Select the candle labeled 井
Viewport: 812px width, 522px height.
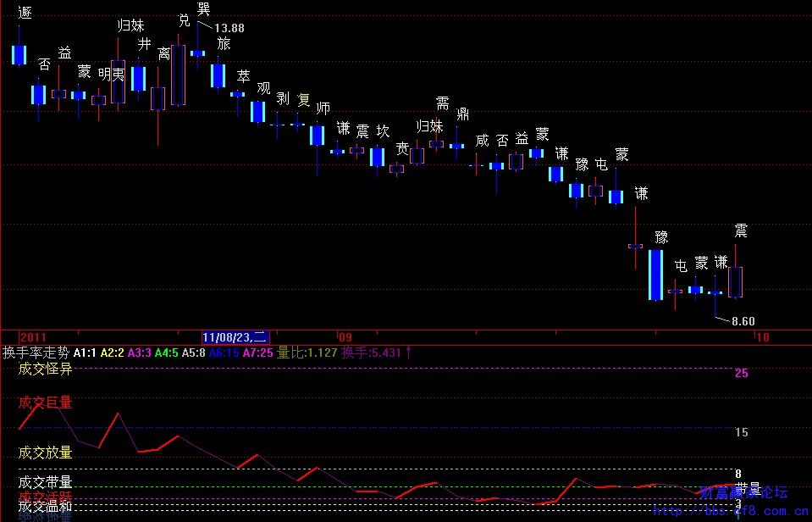[138, 78]
